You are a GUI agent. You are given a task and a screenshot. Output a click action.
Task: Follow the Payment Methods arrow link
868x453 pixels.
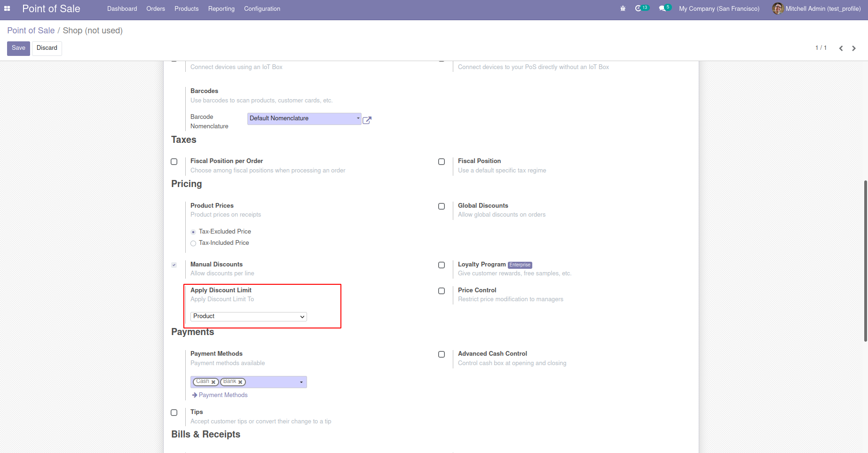(220, 395)
